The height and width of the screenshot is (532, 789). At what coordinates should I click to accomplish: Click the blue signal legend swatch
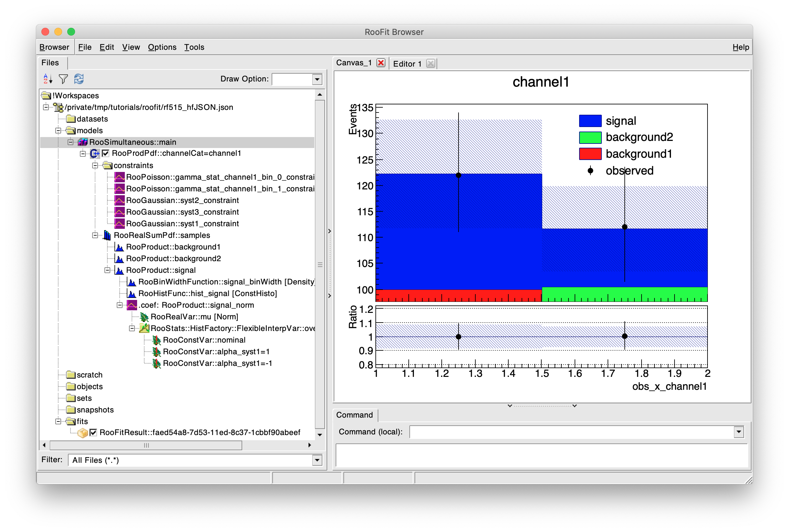(x=590, y=121)
